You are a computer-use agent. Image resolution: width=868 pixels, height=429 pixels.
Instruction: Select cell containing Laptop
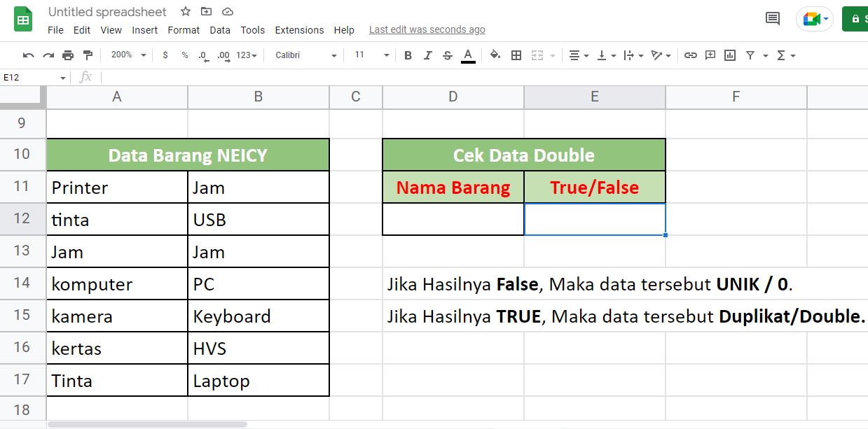click(x=259, y=381)
